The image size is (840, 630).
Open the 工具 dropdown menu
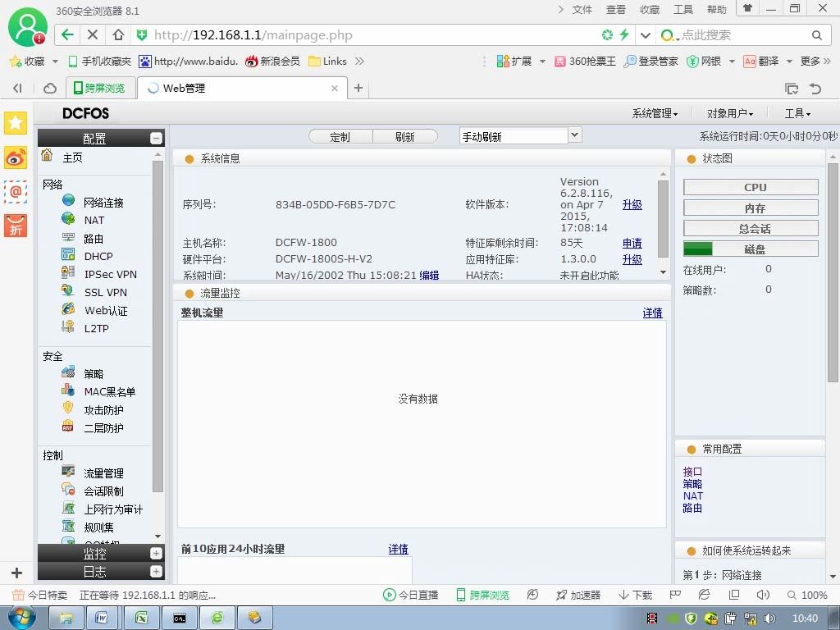point(797,113)
